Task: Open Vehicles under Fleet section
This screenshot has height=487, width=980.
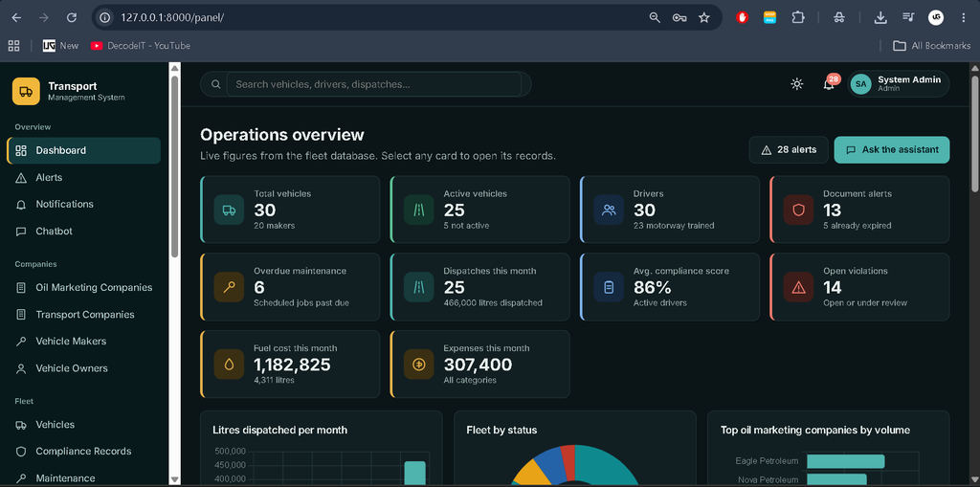Action: [84, 425]
